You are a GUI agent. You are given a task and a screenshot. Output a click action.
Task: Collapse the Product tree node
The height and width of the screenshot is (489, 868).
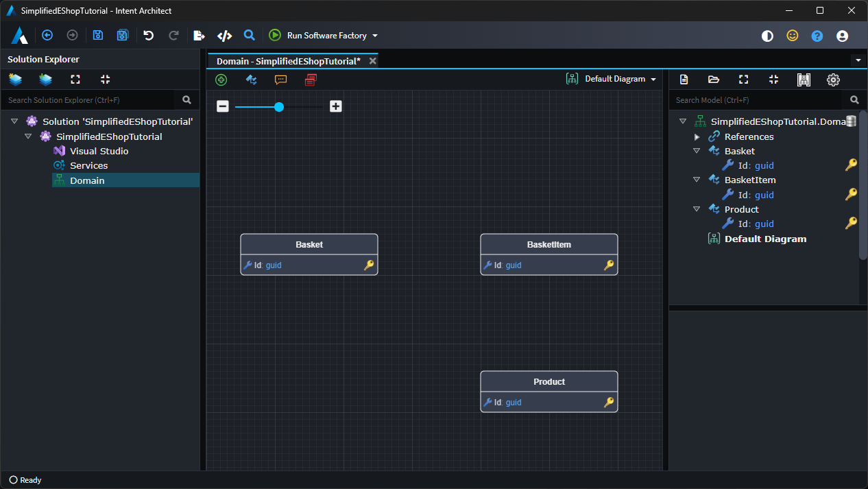(x=697, y=209)
